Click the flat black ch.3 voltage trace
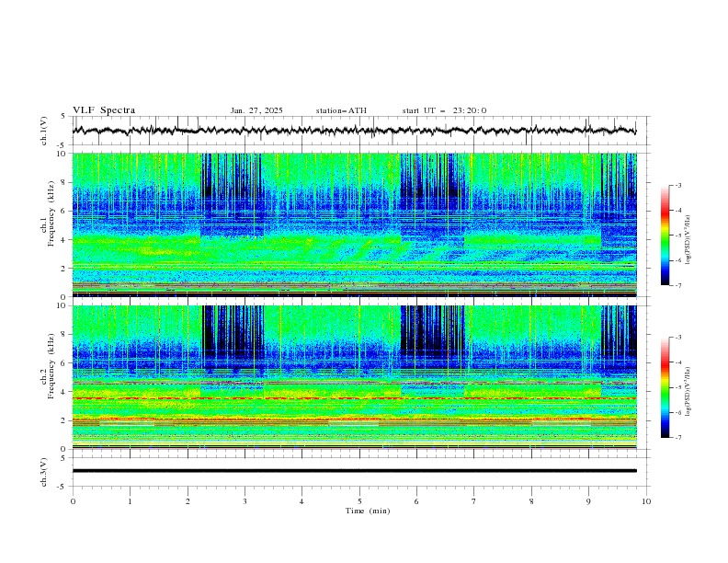The height and width of the screenshot is (563, 728). (x=354, y=471)
